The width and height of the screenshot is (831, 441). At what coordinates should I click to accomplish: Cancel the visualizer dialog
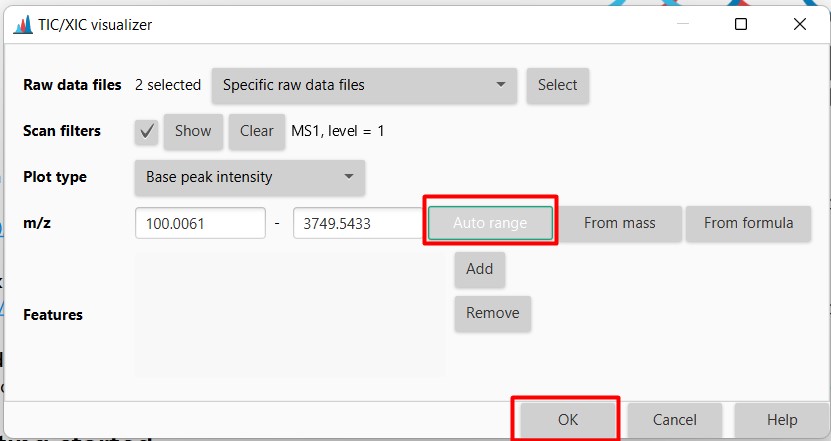coord(674,420)
